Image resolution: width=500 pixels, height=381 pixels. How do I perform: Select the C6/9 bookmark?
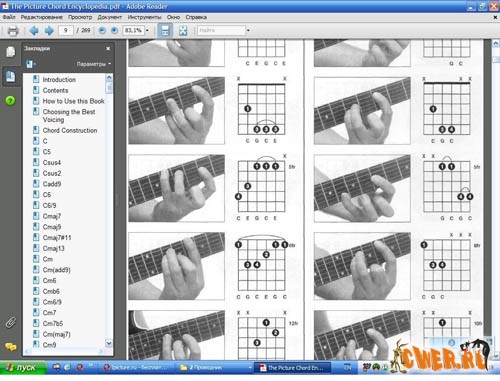49,205
